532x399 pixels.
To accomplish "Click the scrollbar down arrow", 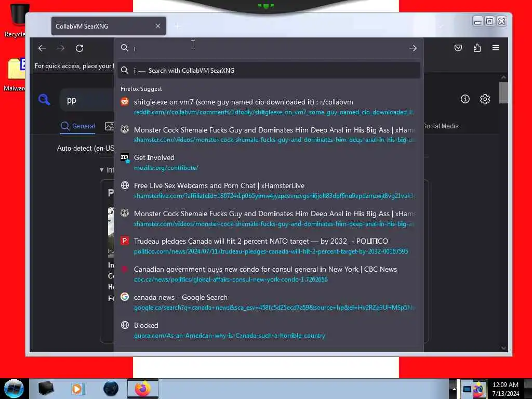I will pos(503,348).
